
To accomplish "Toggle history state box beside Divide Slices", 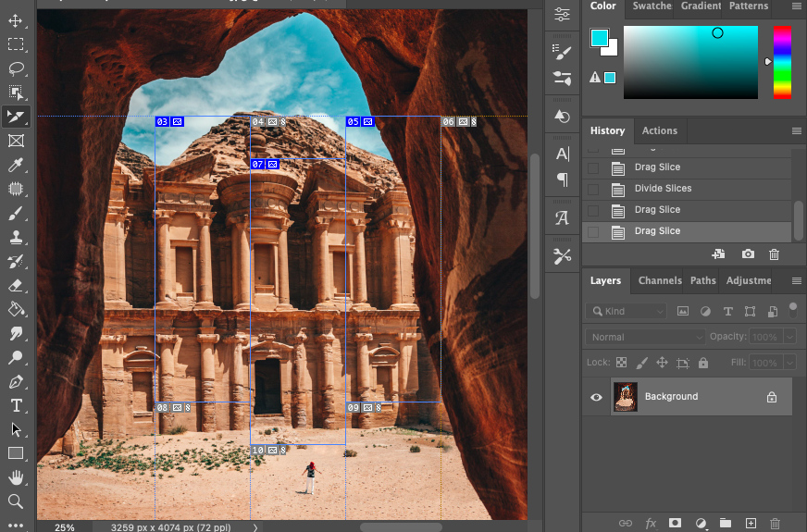I will pyautogui.click(x=593, y=189).
